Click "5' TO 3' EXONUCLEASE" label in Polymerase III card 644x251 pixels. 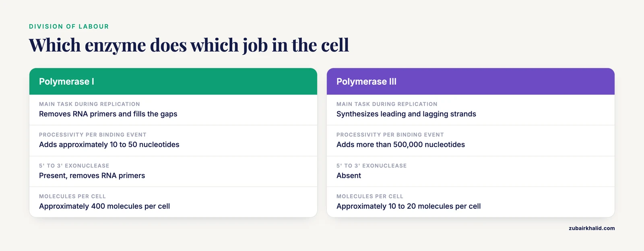(x=372, y=166)
